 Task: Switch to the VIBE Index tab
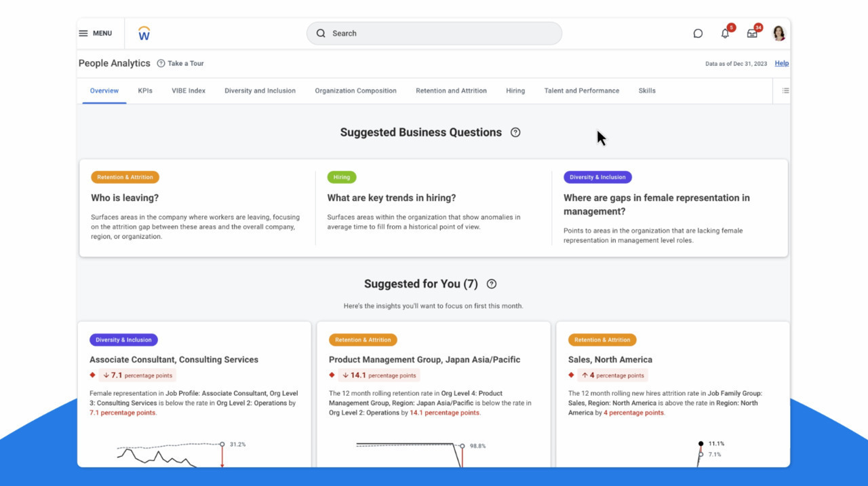point(189,90)
